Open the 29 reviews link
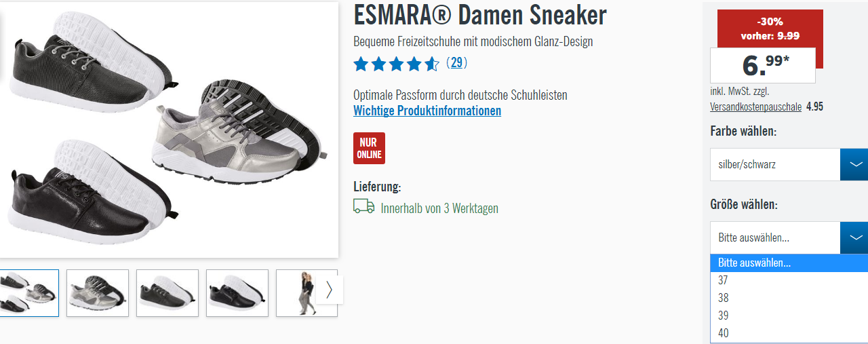The image size is (868, 344). [456, 63]
